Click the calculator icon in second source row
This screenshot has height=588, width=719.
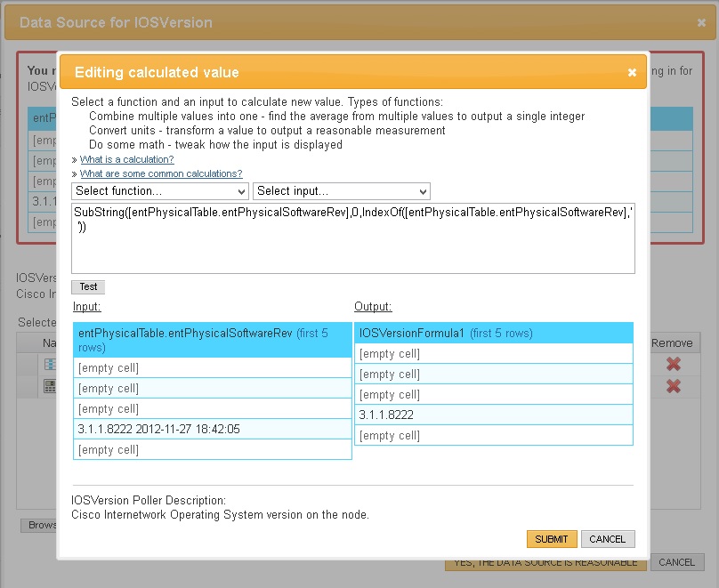(x=50, y=386)
